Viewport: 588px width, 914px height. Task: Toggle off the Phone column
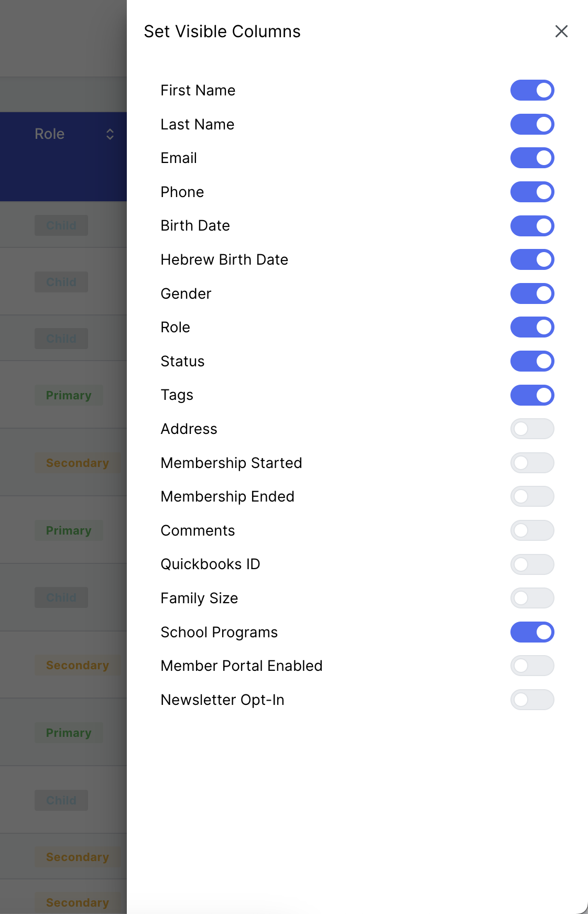coord(532,192)
